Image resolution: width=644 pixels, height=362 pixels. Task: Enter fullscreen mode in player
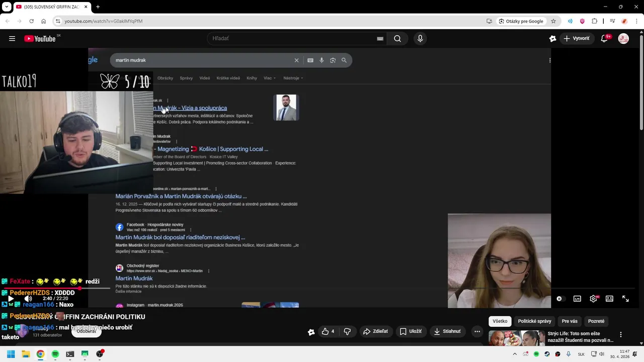(625, 299)
